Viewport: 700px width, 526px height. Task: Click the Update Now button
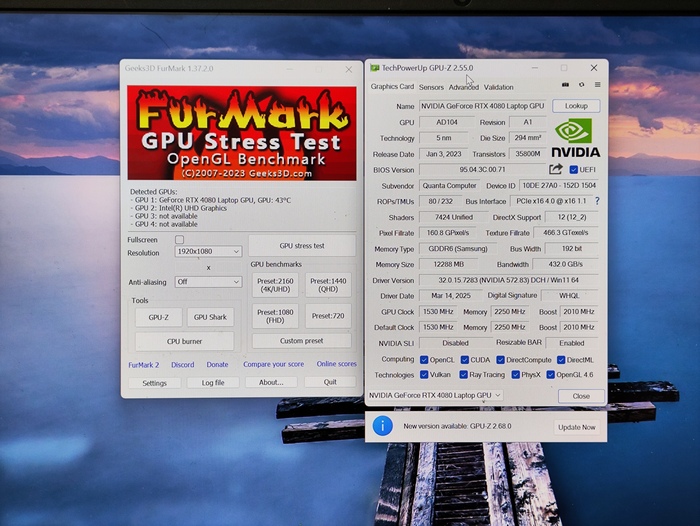click(x=576, y=427)
